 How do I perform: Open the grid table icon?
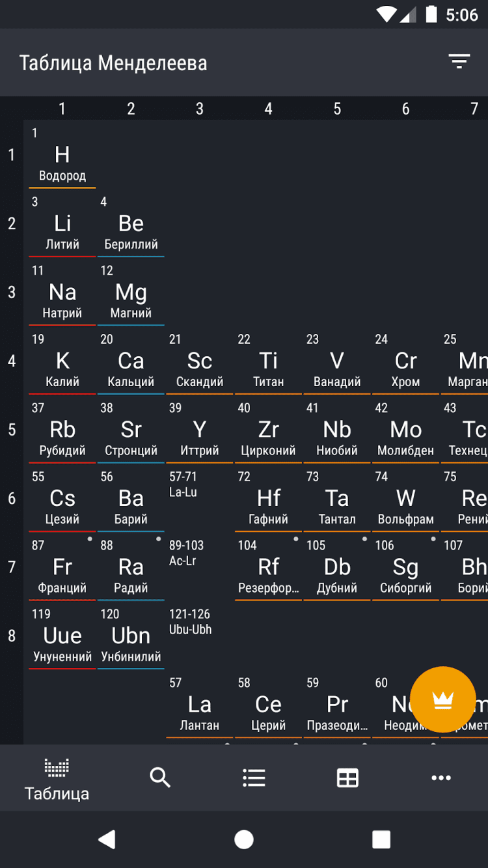click(x=347, y=777)
